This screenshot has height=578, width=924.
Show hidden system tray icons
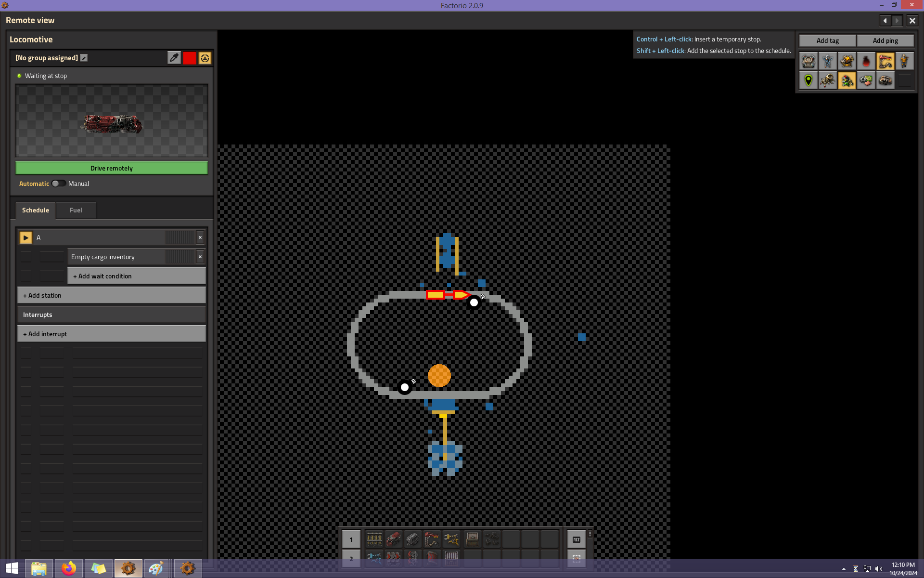pos(844,569)
